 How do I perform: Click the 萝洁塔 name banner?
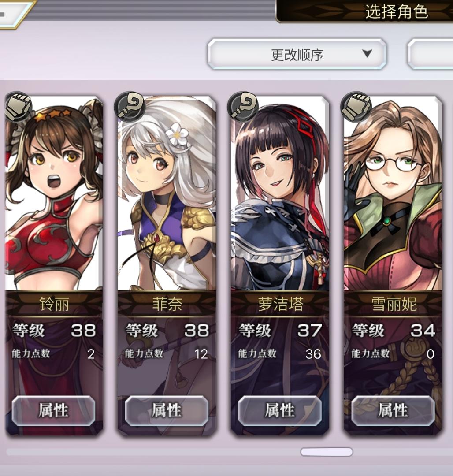280,304
